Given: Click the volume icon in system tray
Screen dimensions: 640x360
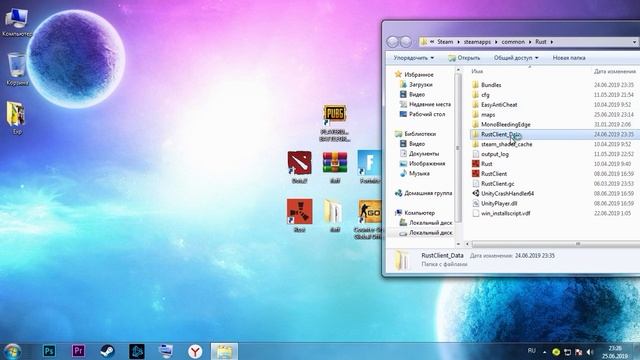Looking at the screenshot, I should pos(589,352).
